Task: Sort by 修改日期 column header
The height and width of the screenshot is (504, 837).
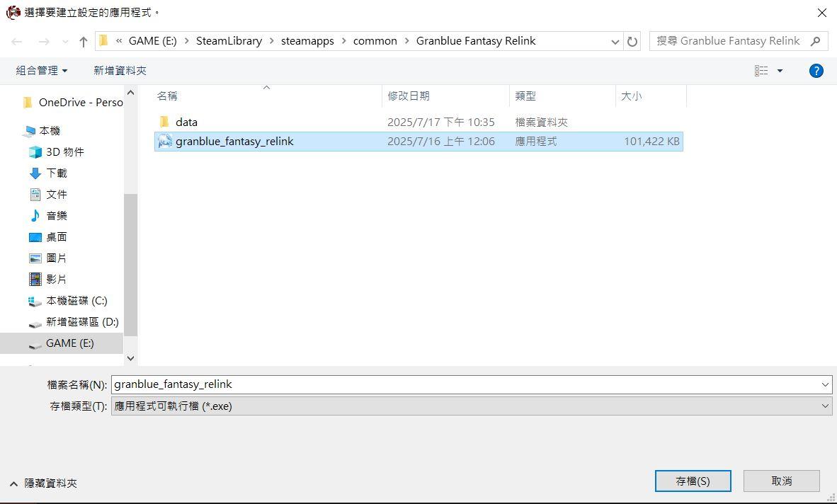Action: 409,96
